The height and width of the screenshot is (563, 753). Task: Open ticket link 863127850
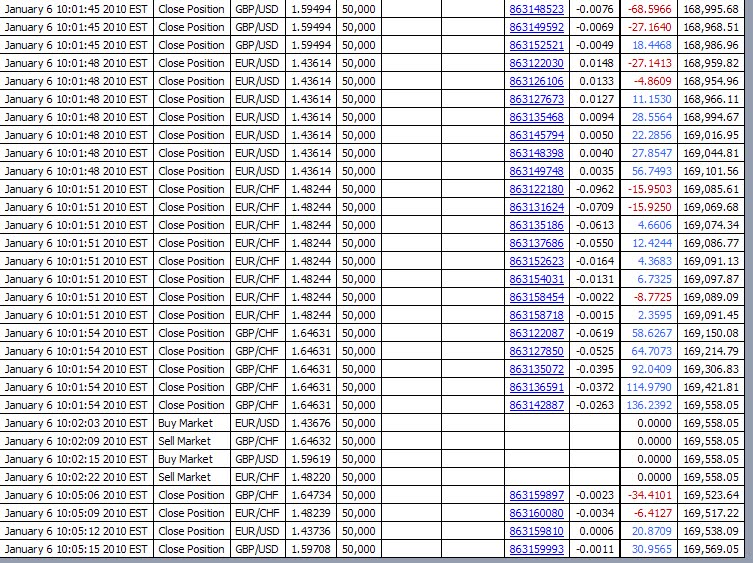point(536,351)
